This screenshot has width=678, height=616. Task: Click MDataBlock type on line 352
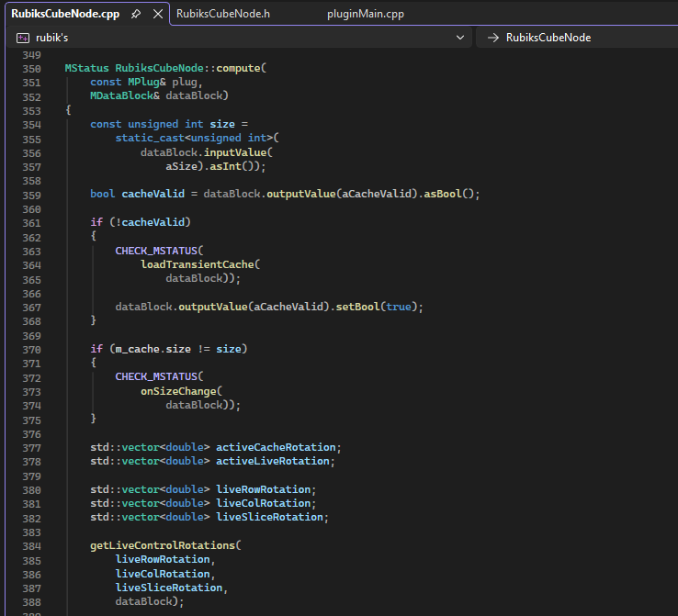pyautogui.click(x=121, y=95)
